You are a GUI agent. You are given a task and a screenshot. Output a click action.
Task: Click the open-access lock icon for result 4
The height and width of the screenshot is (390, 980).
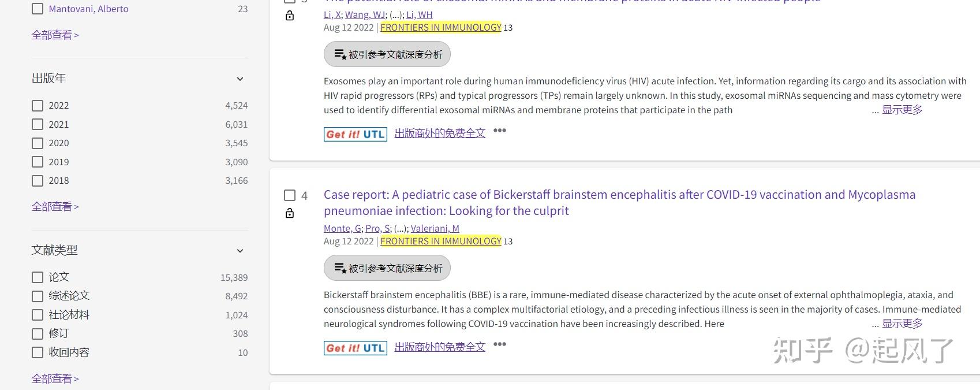click(x=290, y=213)
